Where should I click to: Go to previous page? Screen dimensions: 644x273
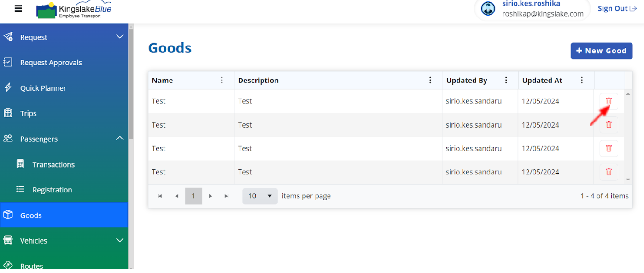coord(176,196)
